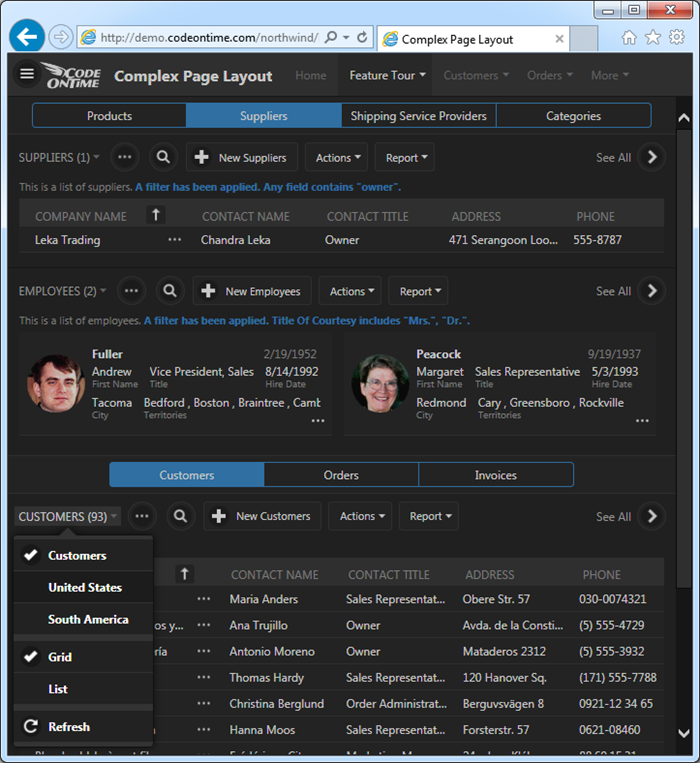Click Employees See All arrow
The image size is (700, 763).
point(652,291)
